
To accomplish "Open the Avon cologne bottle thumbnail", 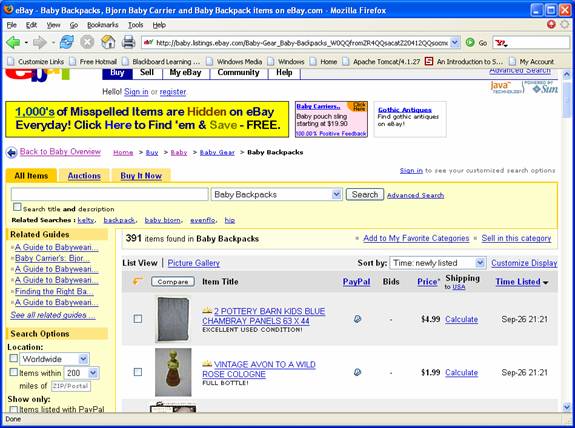I will point(173,372).
